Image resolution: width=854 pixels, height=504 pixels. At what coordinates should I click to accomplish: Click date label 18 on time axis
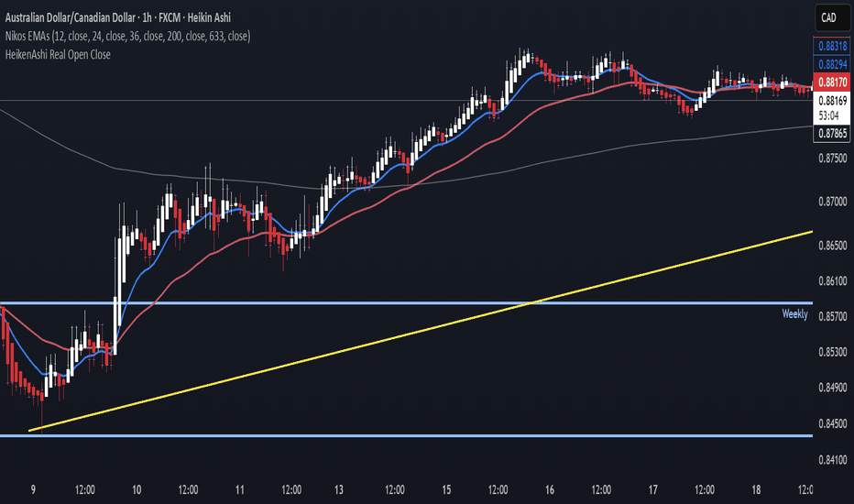[756, 490]
